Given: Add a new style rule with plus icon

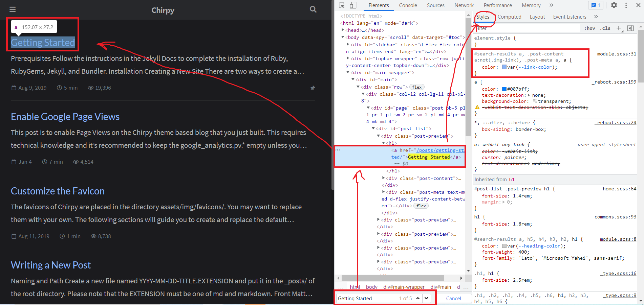Looking at the screenshot, I should point(619,28).
